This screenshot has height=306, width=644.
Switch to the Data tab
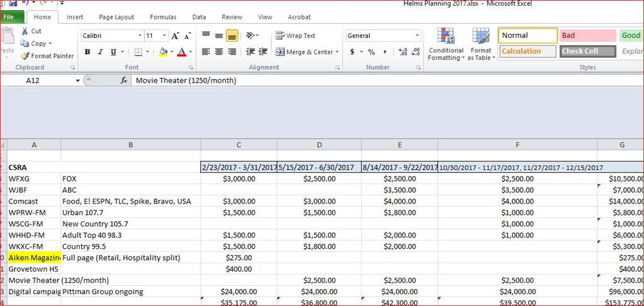point(199,17)
